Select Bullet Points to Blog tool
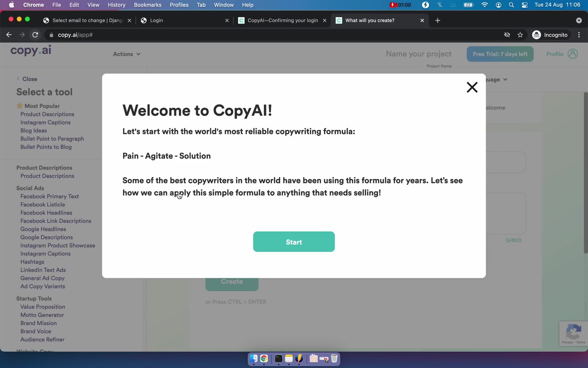Image resolution: width=588 pixels, height=368 pixels. pyautogui.click(x=46, y=147)
